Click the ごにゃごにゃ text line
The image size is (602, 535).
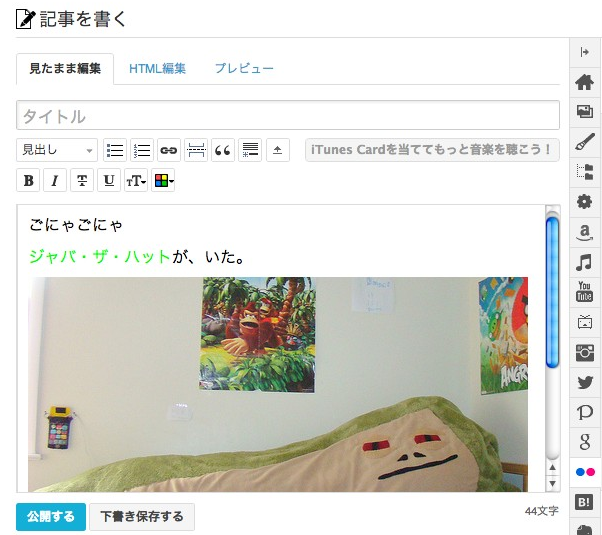76,225
